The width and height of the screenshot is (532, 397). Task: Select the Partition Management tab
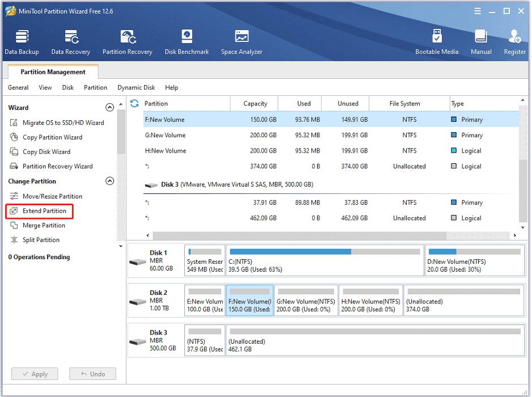pyautogui.click(x=53, y=72)
